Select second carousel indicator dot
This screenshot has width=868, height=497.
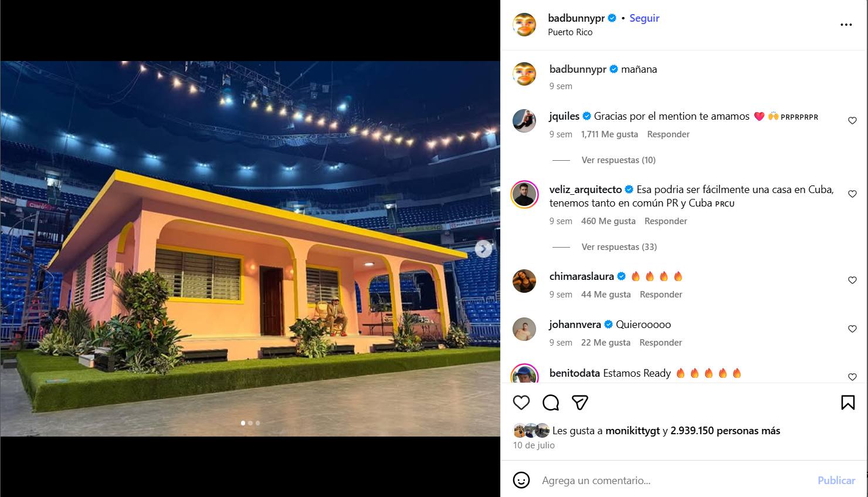coord(250,422)
